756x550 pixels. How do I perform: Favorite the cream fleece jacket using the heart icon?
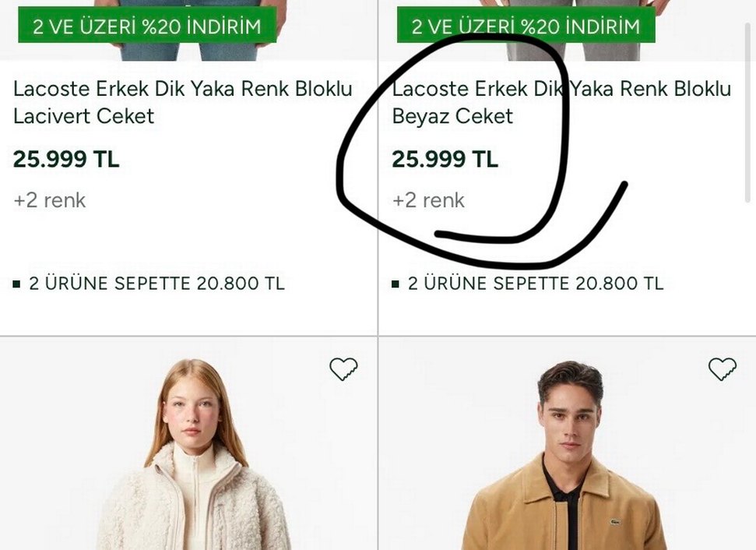(x=343, y=367)
